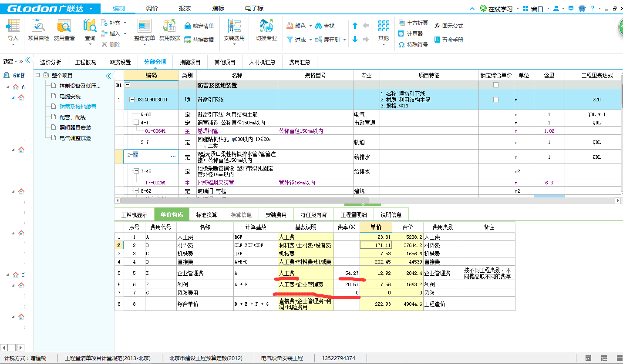The width and height of the screenshot is (623, 364).
Task: Collapse the B1 section expander
Action: (x=128, y=85)
